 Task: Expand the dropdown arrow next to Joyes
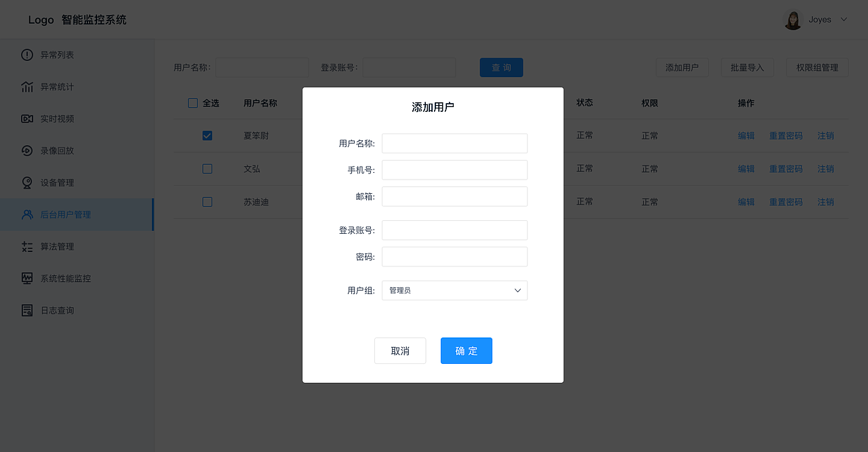click(x=844, y=20)
